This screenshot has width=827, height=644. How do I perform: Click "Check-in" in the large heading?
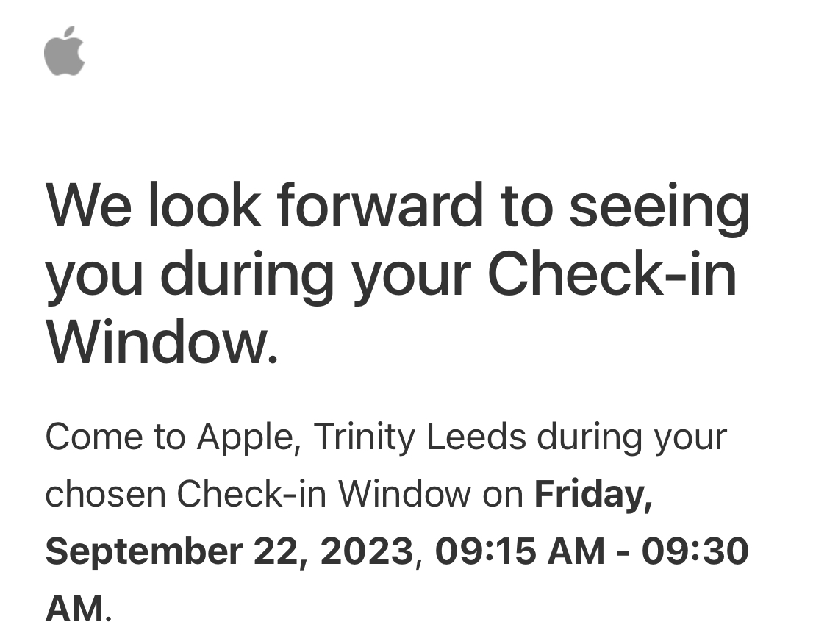612,275
